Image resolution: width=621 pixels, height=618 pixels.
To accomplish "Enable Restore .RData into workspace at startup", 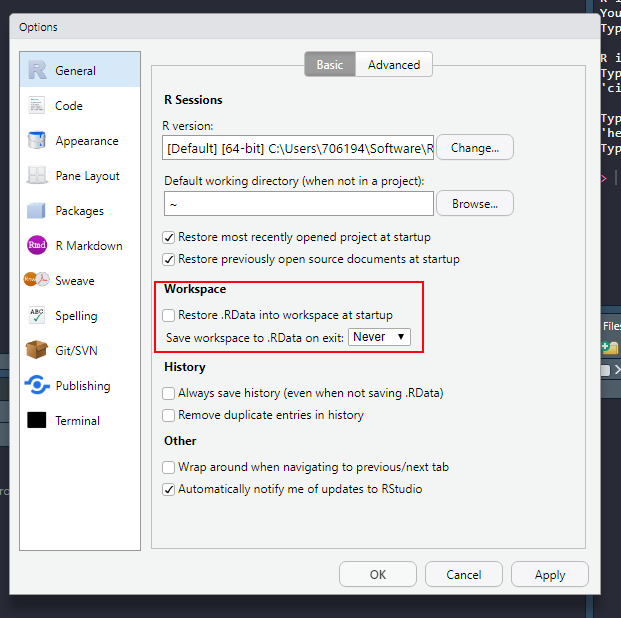I will point(169,315).
